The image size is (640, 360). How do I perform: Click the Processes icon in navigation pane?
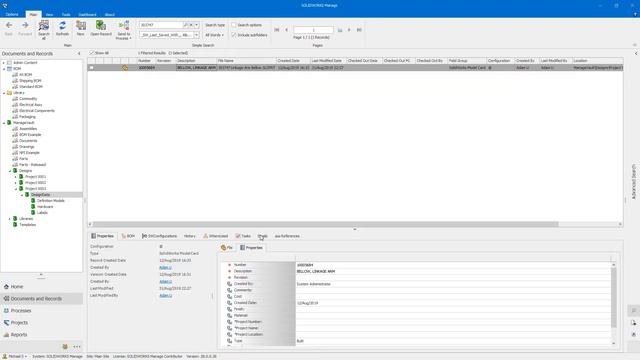coord(6,311)
